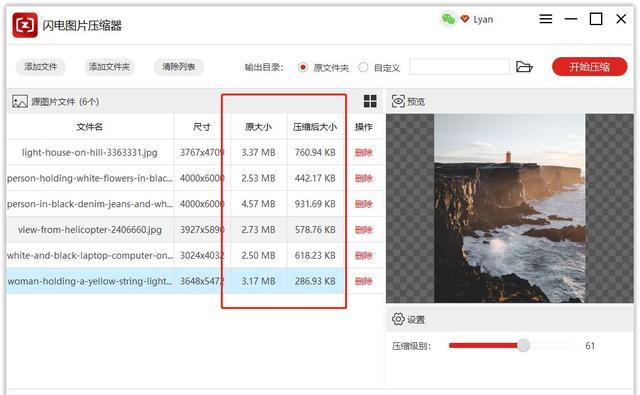
Task: Click the 闪电图片压缩器 app logo icon
Action: click(x=25, y=25)
